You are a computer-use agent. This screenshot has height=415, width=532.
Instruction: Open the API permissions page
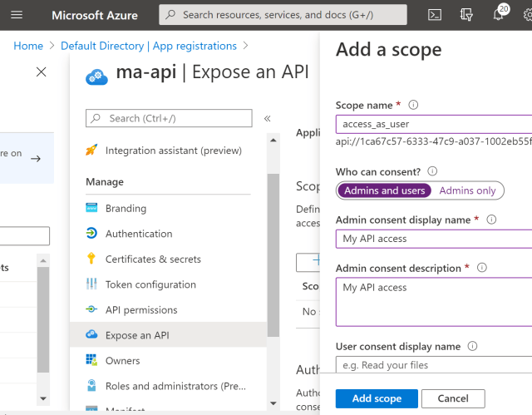pos(141,310)
